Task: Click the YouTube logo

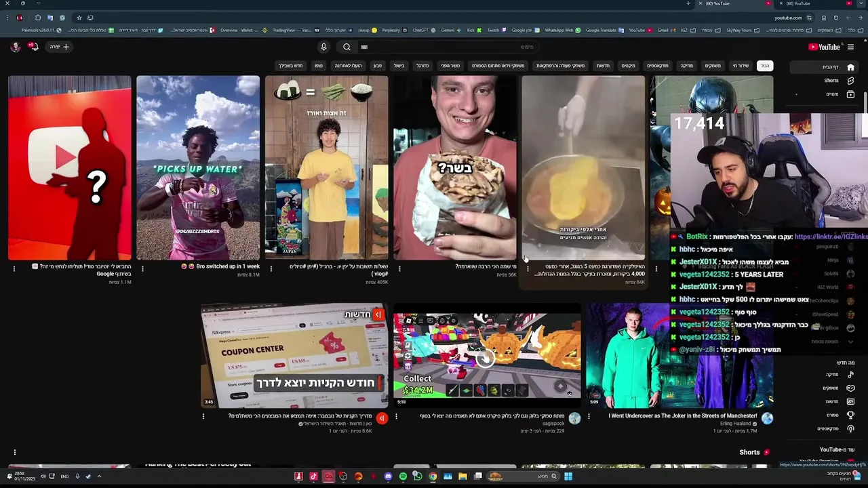Action: 824,47
